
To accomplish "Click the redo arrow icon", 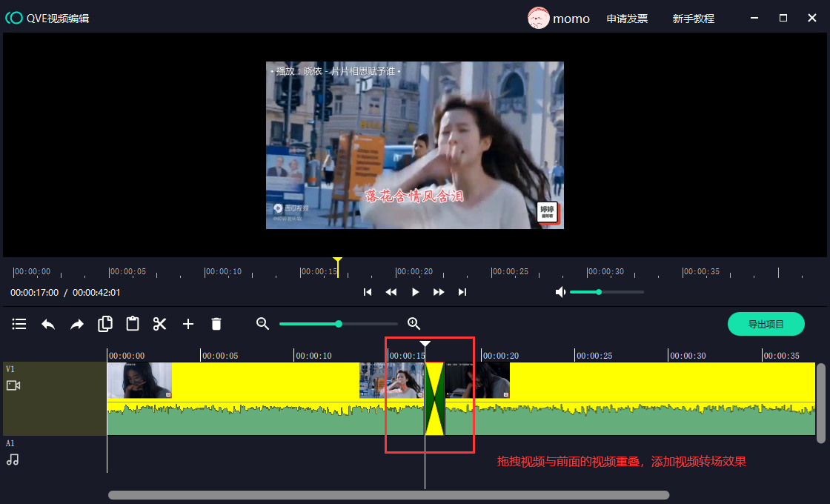I will point(77,324).
